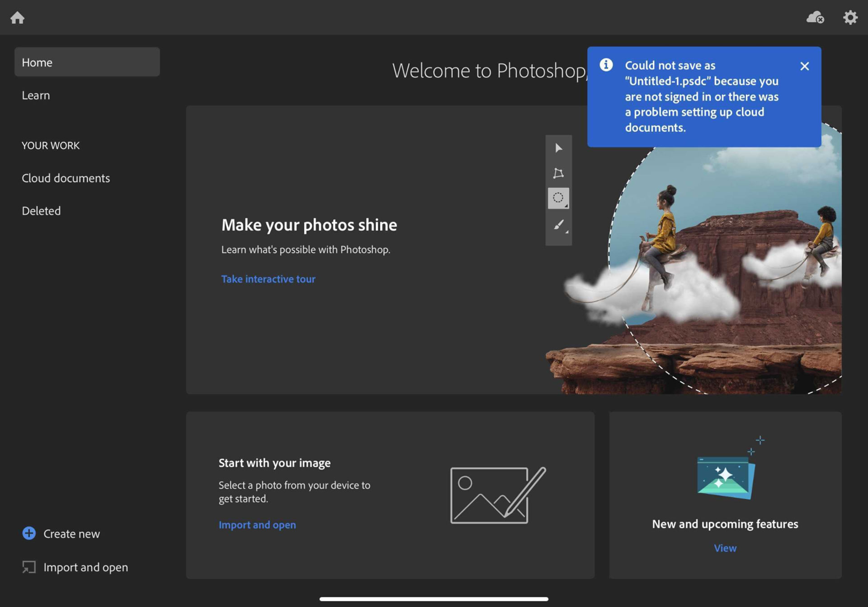Image resolution: width=868 pixels, height=607 pixels.
Task: Click the Import and open sidebar icon
Action: pyautogui.click(x=29, y=567)
